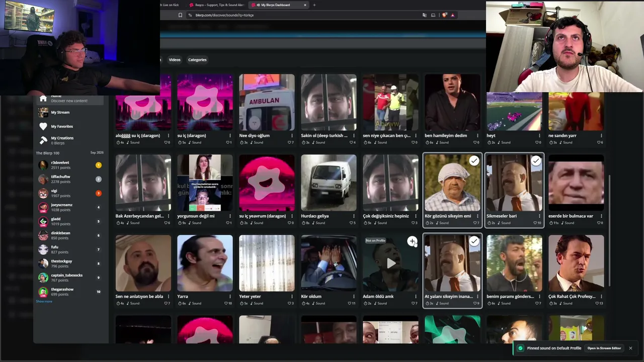
Task: Click the 'Sep 2026' leaderboard date
Action: click(97, 153)
